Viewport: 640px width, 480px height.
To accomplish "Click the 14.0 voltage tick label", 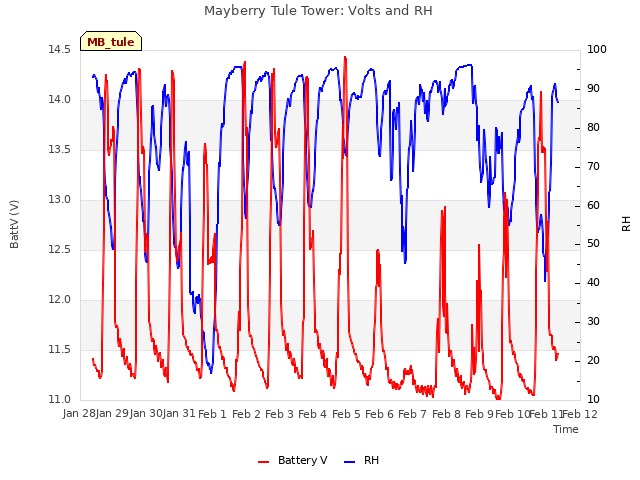I will click(60, 100).
